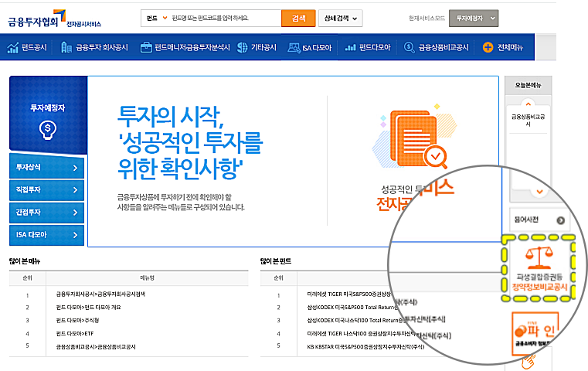The height and width of the screenshot is (371, 588).
Task: Click the arrow icon on 용어사전
Action: [560, 220]
